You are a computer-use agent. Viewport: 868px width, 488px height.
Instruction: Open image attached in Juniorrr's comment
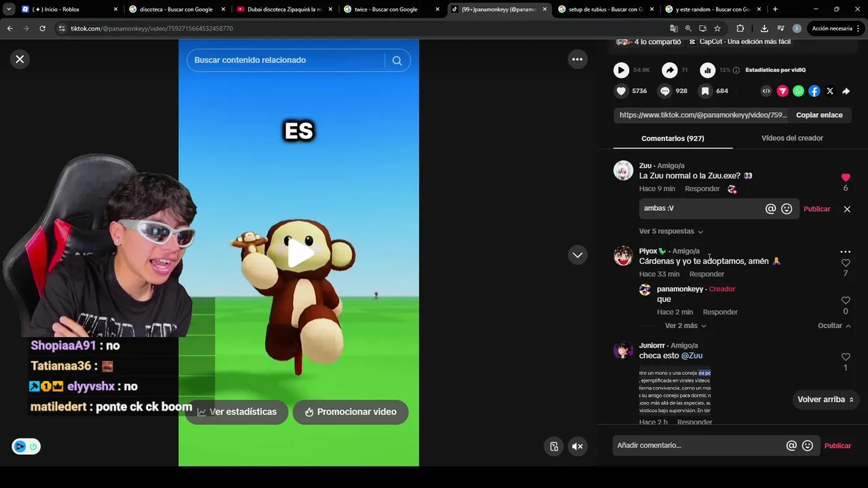pos(675,392)
